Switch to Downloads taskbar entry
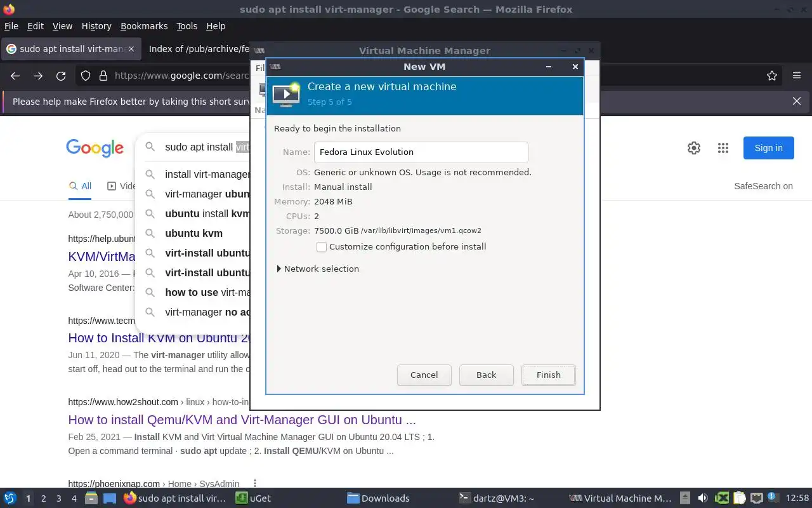This screenshot has height=508, width=812. tap(378, 498)
